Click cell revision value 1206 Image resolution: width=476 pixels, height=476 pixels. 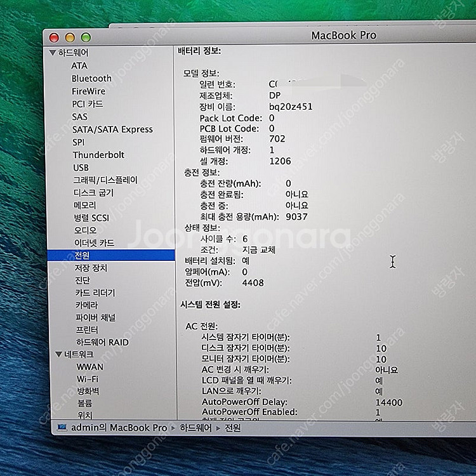[x=280, y=161]
